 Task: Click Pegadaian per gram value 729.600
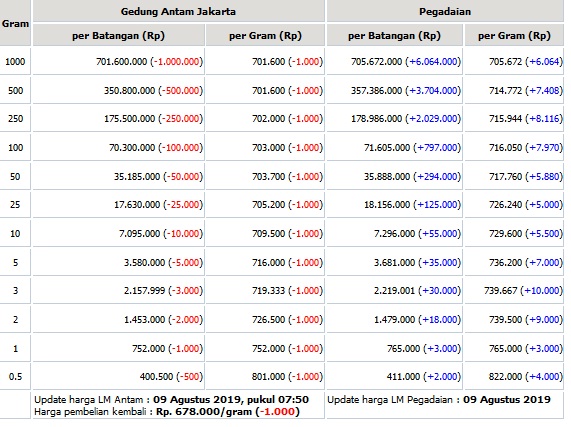click(505, 234)
